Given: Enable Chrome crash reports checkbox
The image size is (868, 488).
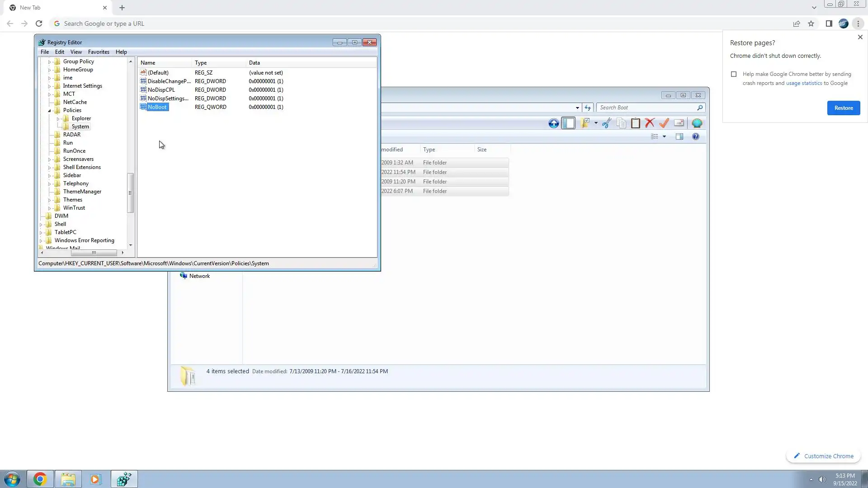Looking at the screenshot, I should (734, 74).
